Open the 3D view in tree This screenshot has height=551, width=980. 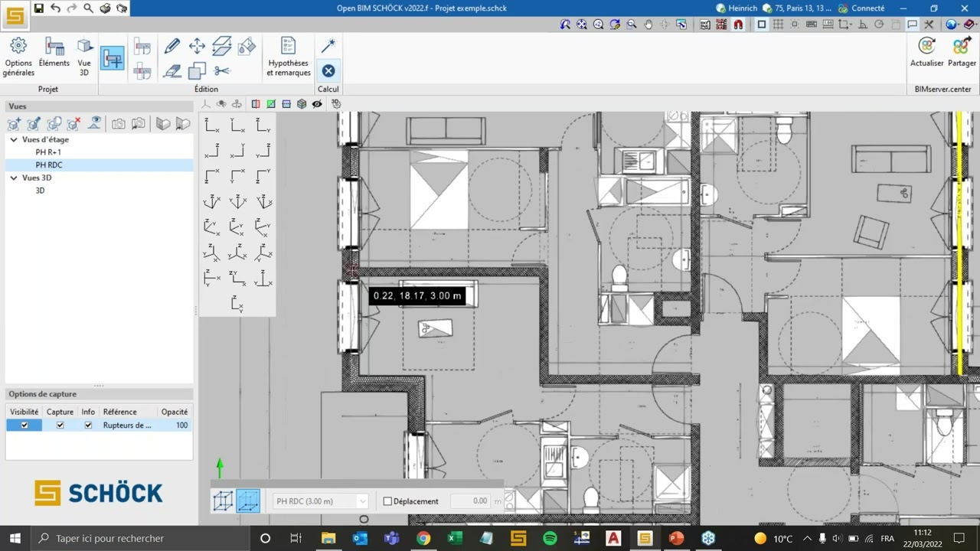tap(40, 191)
